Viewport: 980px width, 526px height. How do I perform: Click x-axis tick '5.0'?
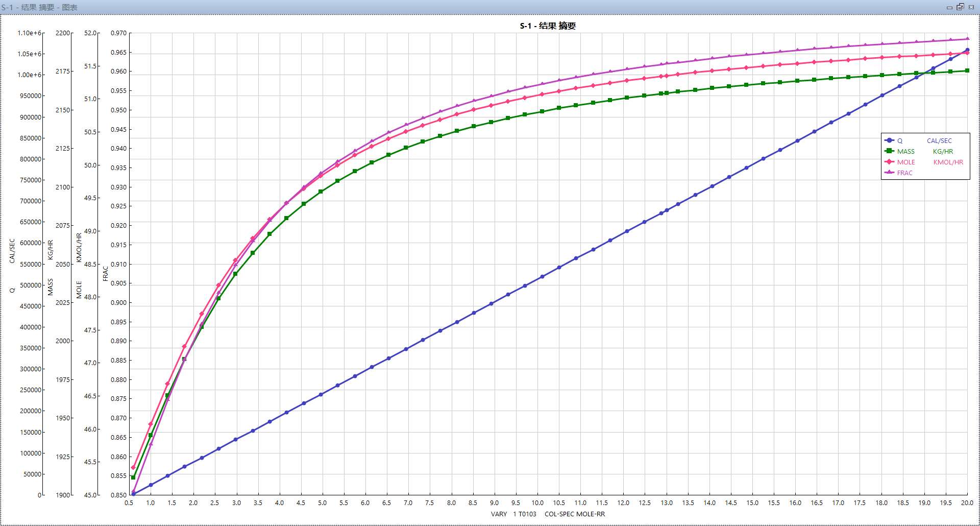323,503
